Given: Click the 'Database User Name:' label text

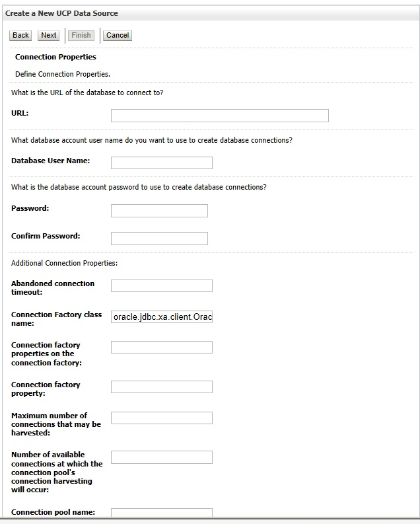Looking at the screenshot, I should click(51, 161).
